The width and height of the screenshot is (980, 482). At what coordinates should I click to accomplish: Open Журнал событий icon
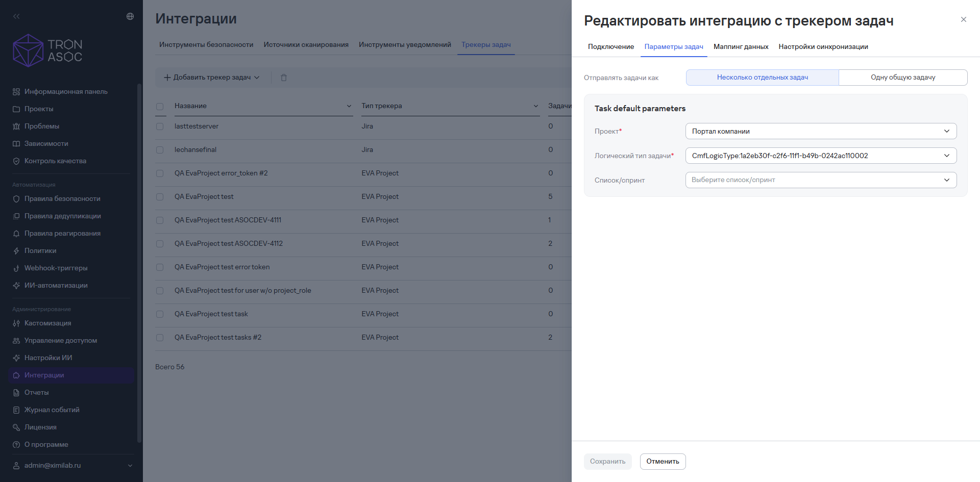[16, 410]
